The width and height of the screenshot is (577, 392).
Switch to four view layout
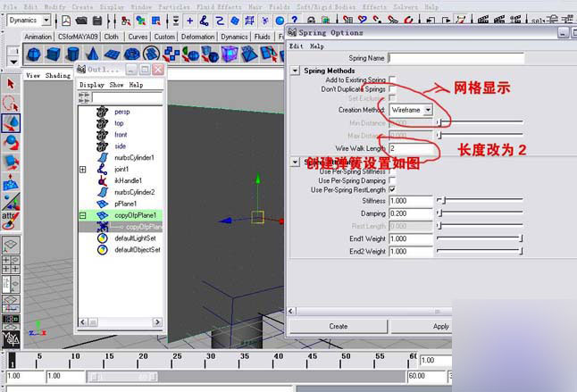(x=11, y=264)
